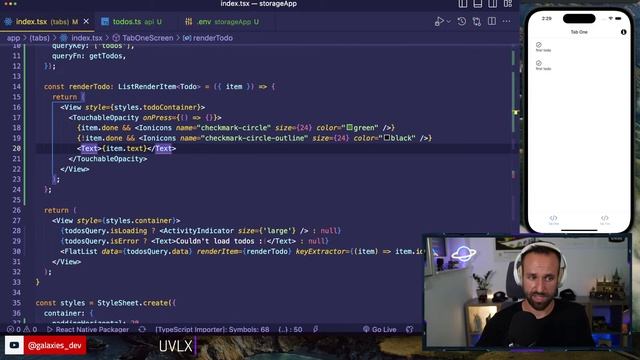
Task: Click the errors and warnings status indicator
Action: point(22,329)
